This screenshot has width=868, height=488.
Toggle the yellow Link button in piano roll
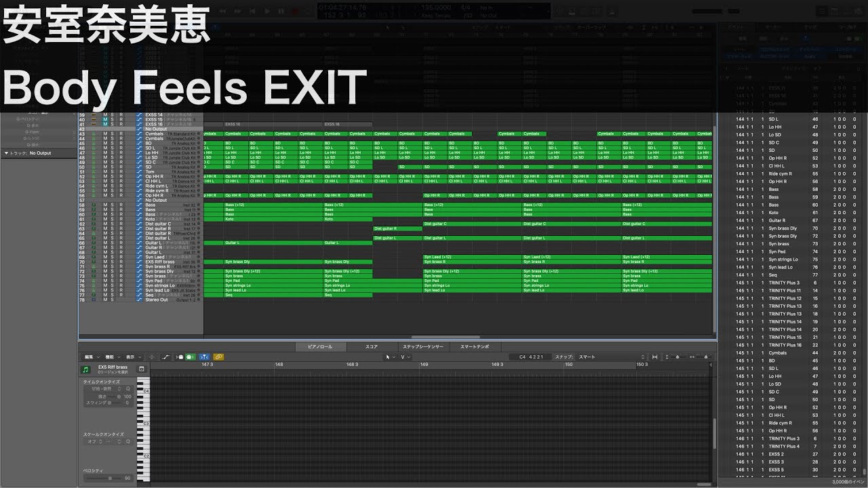(218, 357)
